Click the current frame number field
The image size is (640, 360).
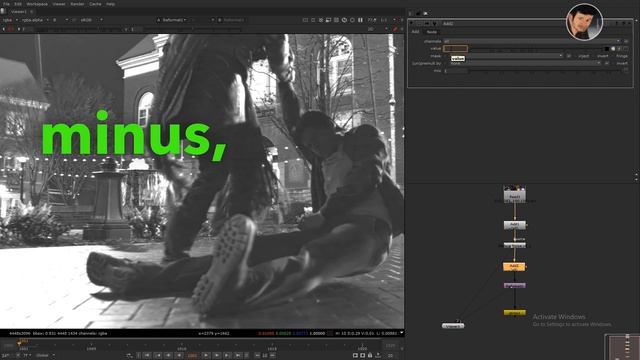[x=192, y=356]
